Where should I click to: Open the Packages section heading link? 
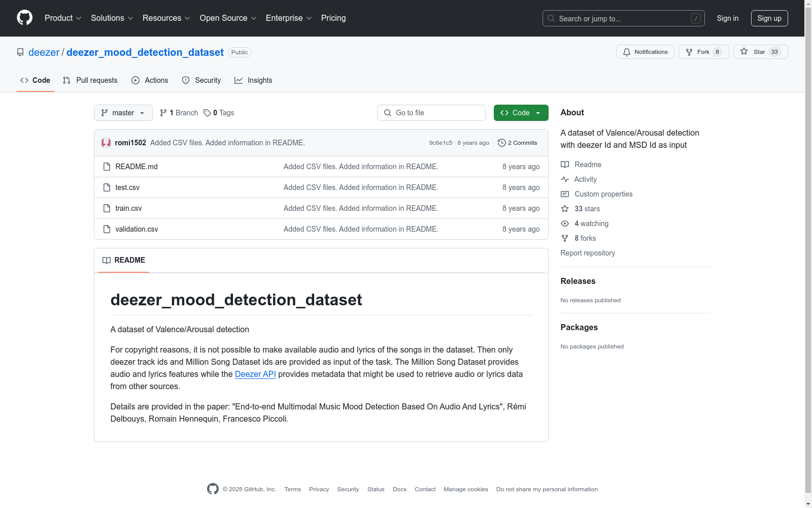click(579, 327)
